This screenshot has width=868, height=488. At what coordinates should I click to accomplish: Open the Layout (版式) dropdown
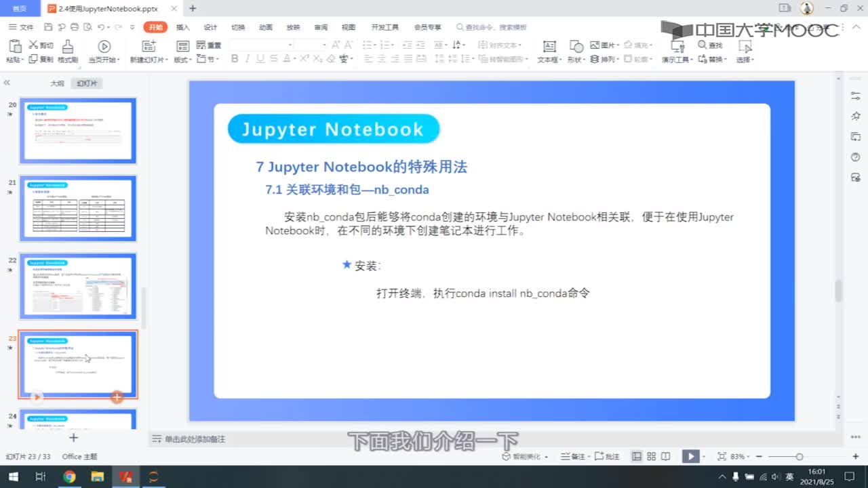point(183,51)
